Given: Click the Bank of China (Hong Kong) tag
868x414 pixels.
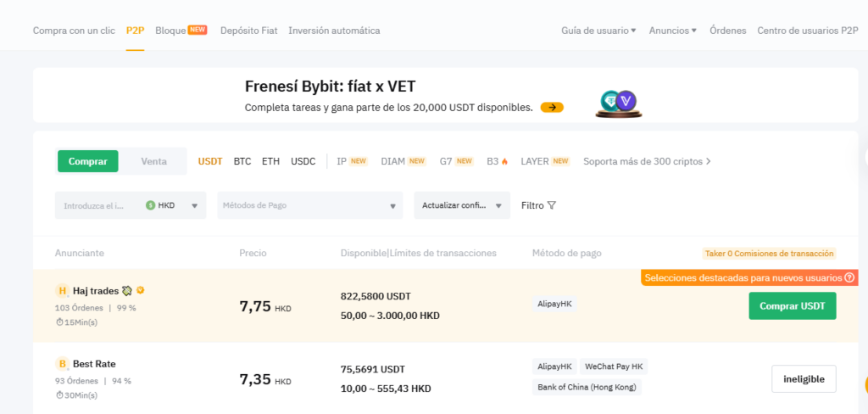Looking at the screenshot, I should tap(587, 387).
